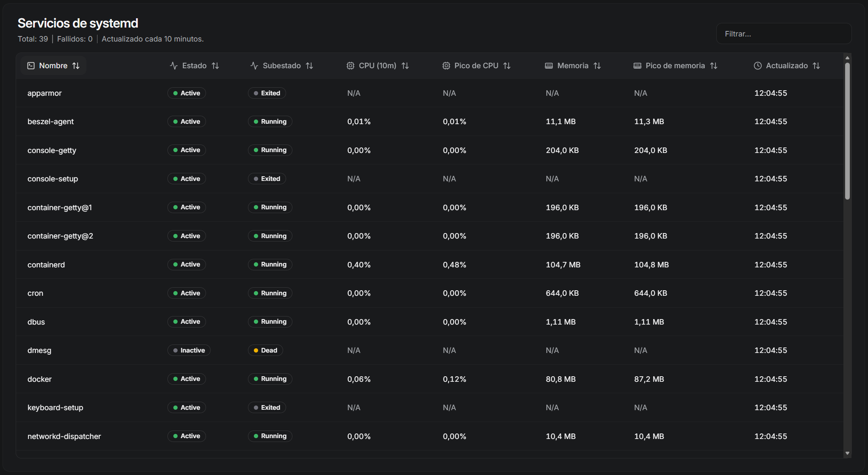This screenshot has height=475, width=868.
Task: Click the vertical scrollbar thumb
Action: click(847, 131)
